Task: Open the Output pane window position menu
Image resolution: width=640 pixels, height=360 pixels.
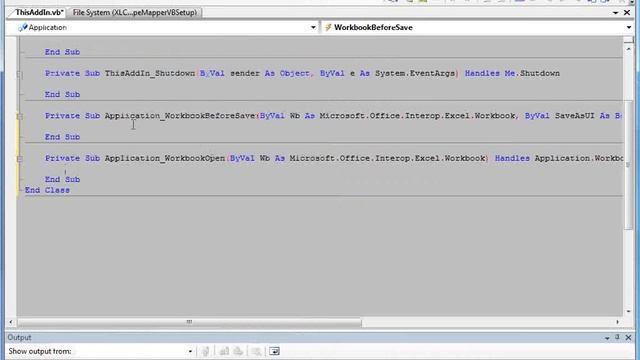Action: click(607, 338)
